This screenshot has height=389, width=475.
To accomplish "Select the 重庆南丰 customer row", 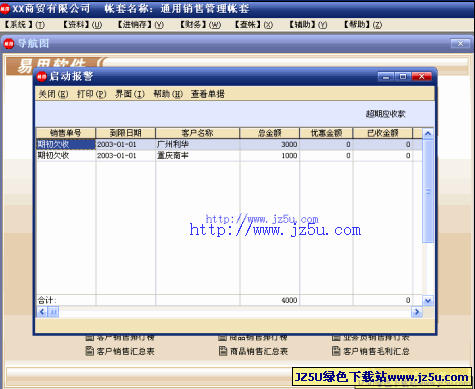I will pyautogui.click(x=229, y=156).
